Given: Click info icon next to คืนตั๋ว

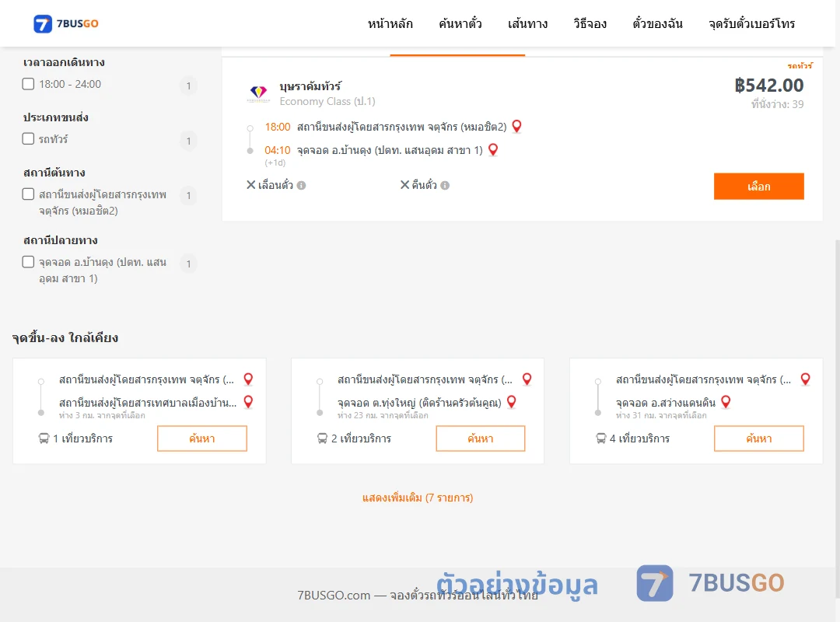Looking at the screenshot, I should (445, 185).
